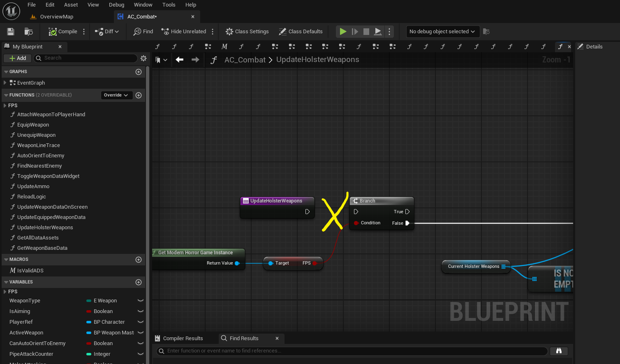Image resolution: width=620 pixels, height=364 pixels.
Task: Switch to the Compiler Results tab
Action: tap(183, 339)
